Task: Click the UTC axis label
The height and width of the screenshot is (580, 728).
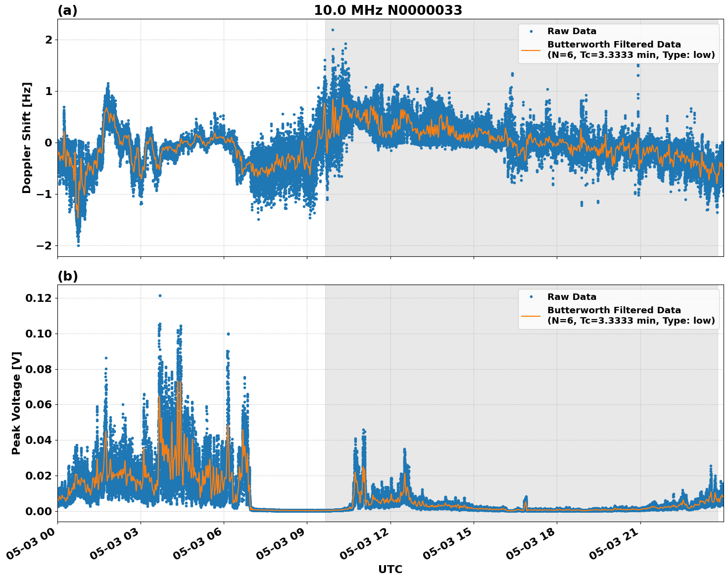Action: click(389, 570)
